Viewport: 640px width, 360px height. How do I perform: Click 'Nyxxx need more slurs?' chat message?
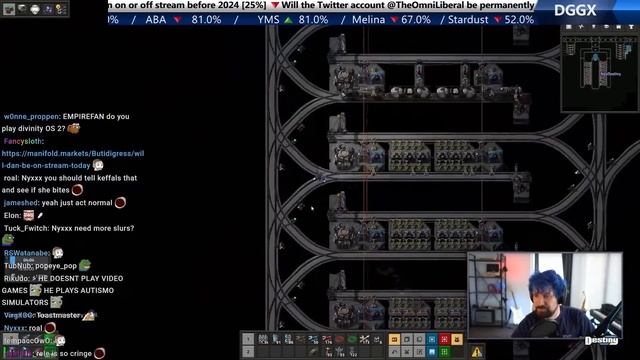pyautogui.click(x=93, y=228)
